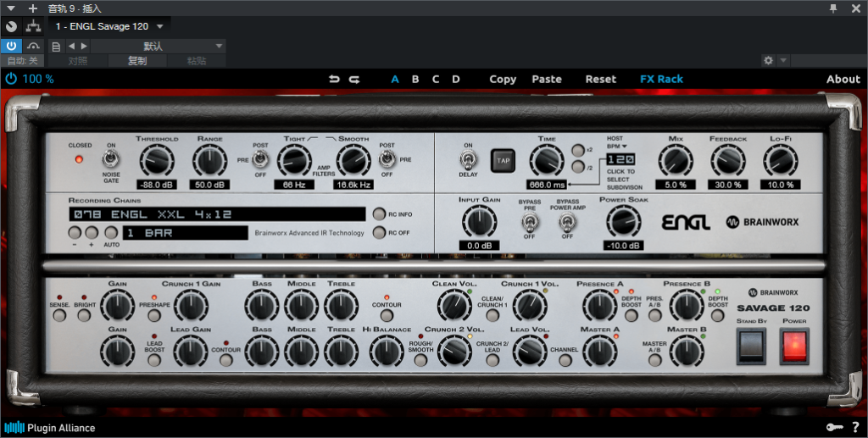
Task: Open the Plugin Alliance logo
Action: coord(50,428)
